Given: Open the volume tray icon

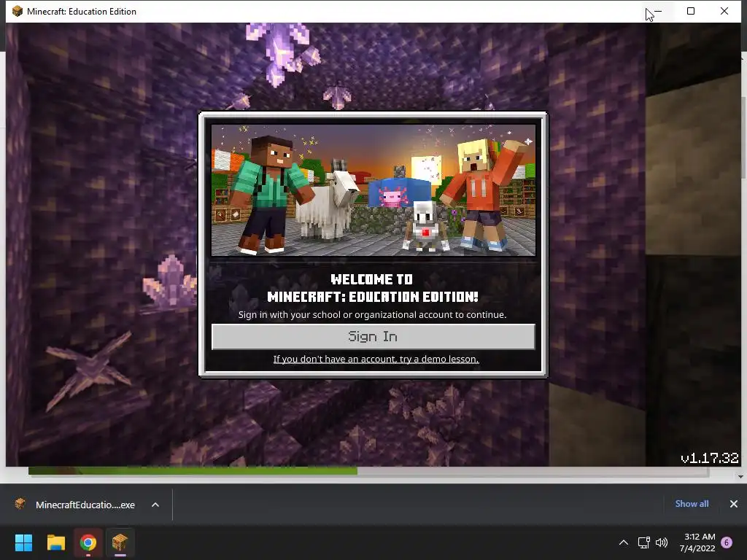Looking at the screenshot, I should pyautogui.click(x=661, y=542).
